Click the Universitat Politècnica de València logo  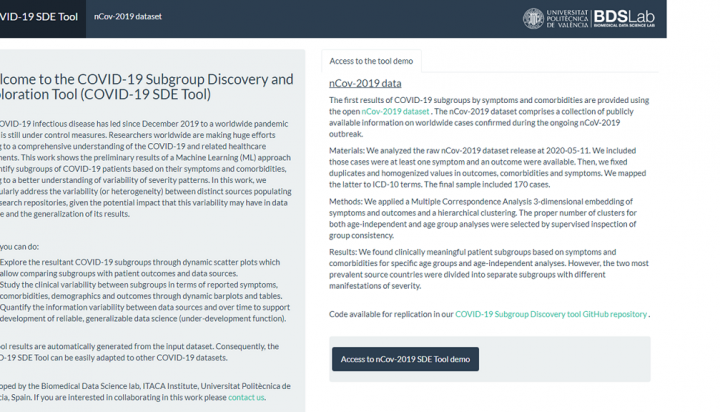pos(556,18)
